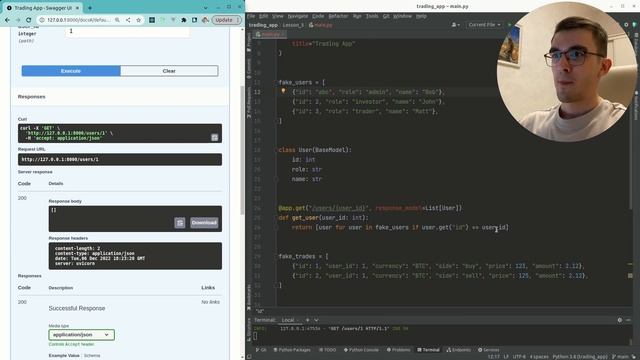Click the UTF-8 encoding in status bar
640x360 pixels.
(x=519, y=357)
